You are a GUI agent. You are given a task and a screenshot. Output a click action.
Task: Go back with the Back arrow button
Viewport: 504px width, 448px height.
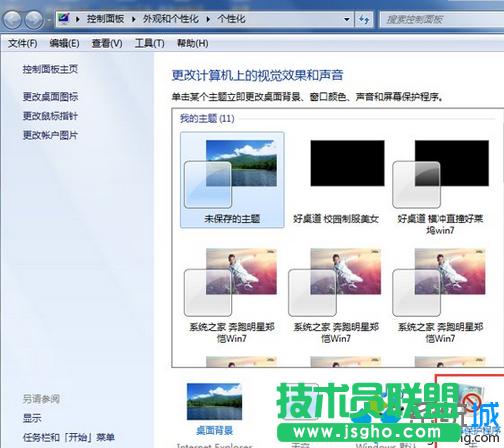click(x=13, y=19)
